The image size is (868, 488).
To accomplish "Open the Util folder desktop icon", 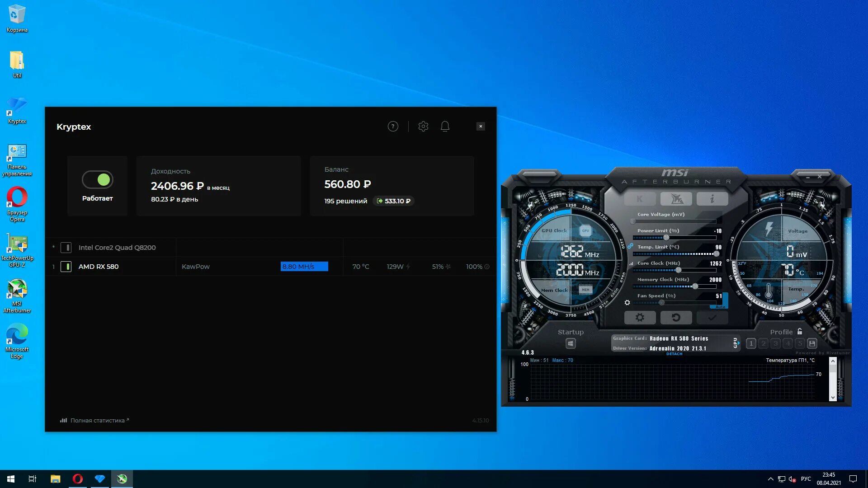I will pyautogui.click(x=17, y=64).
